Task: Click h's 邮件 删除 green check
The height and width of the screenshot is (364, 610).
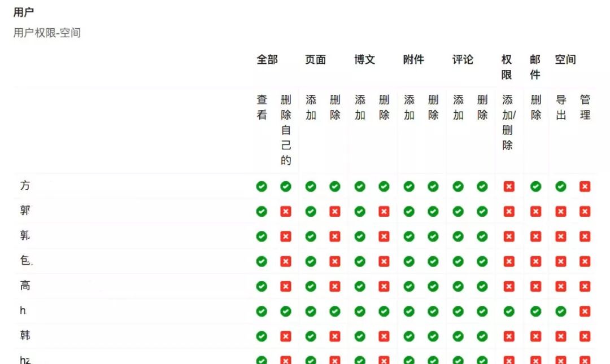Action: point(535,311)
